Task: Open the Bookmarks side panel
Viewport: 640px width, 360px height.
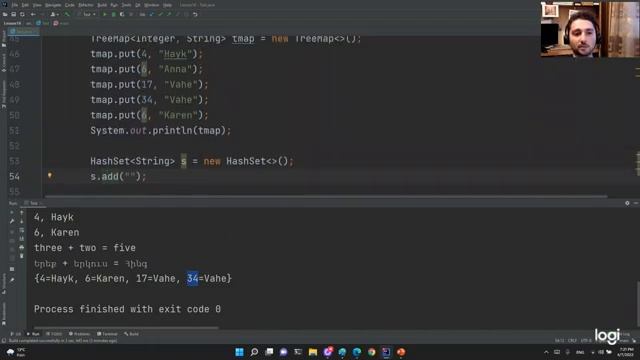Action: pos(4,313)
